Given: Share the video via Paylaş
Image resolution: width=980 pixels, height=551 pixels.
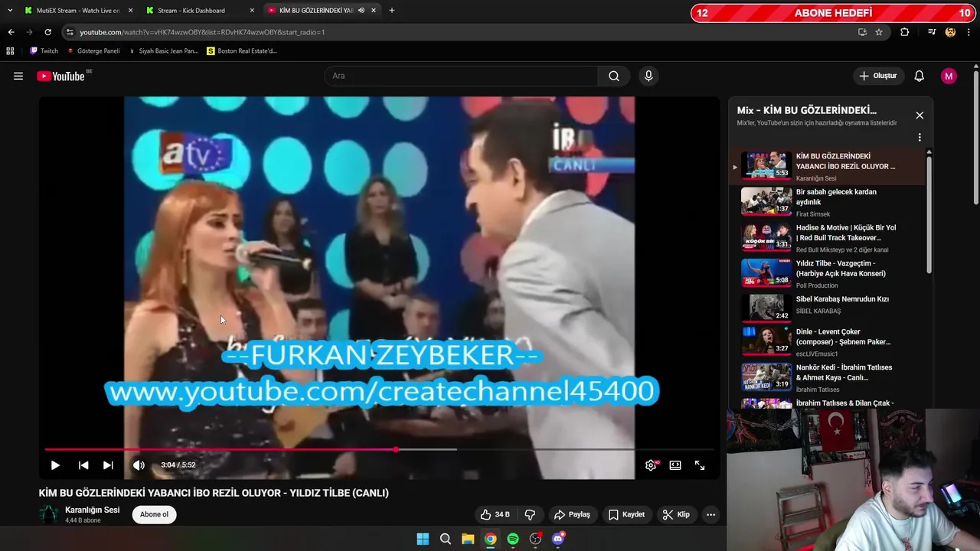Looking at the screenshot, I should tap(572, 514).
